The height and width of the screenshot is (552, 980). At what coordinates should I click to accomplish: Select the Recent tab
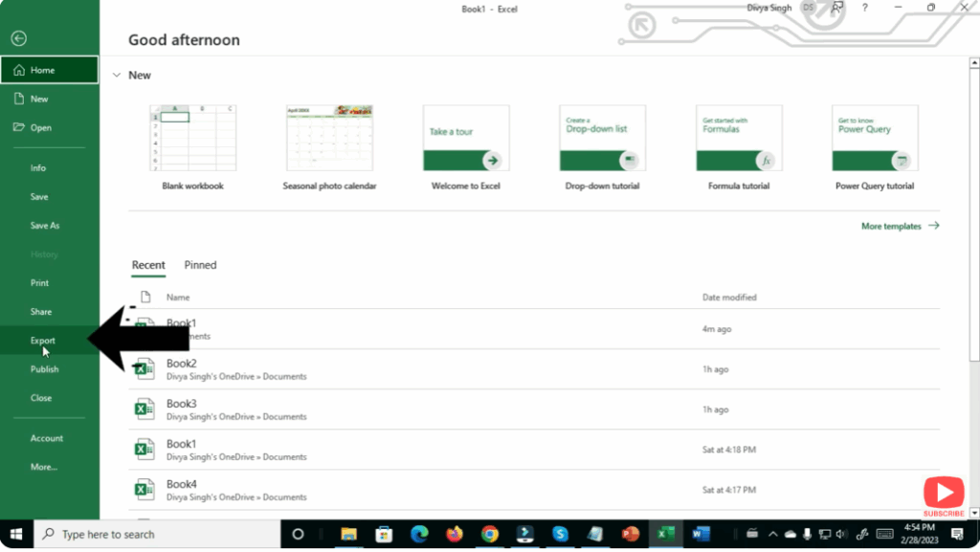click(x=148, y=265)
